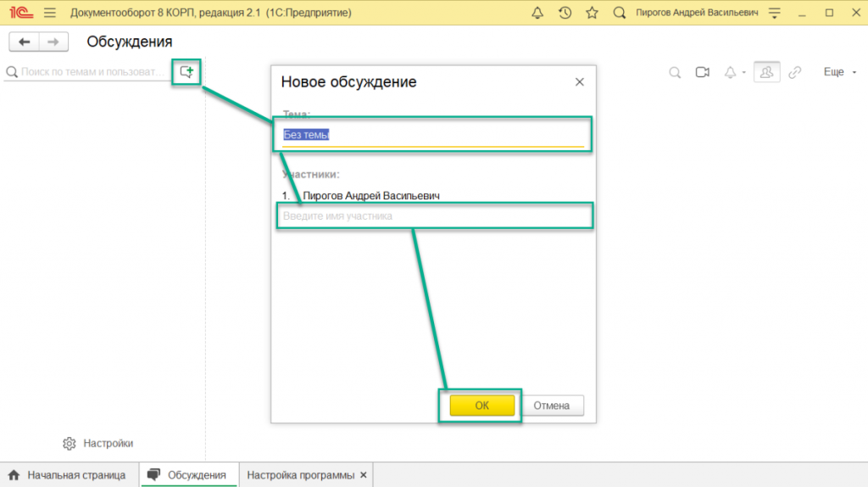Click the Тема input field
The width and height of the screenshot is (868, 487).
coord(432,135)
